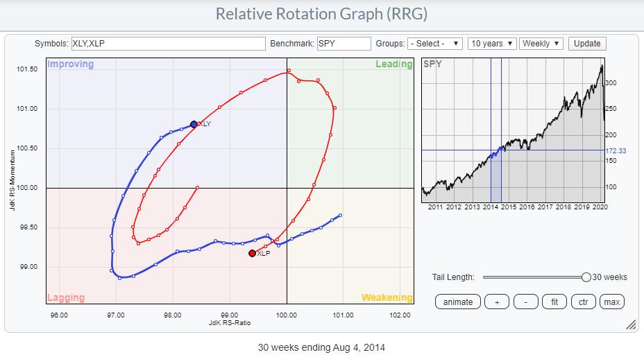Click the XLY blue data point marker
Viewport: 644px width, 357px height.
coord(194,124)
